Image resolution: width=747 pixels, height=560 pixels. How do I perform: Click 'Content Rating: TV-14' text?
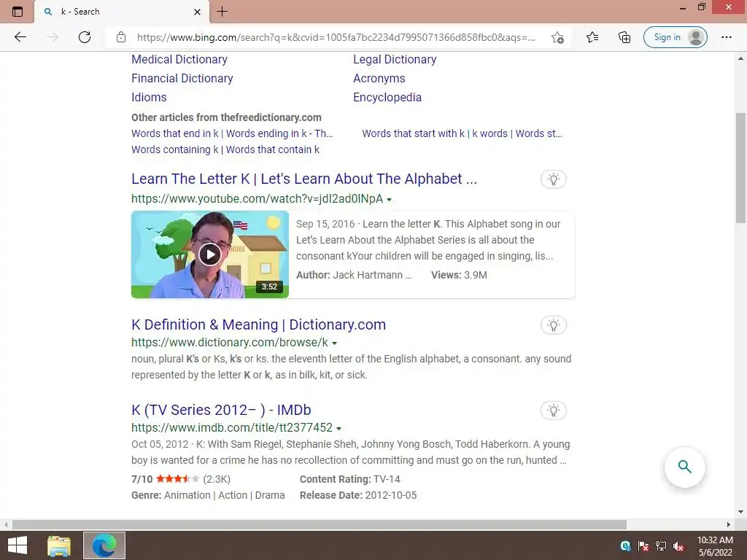coord(349,480)
